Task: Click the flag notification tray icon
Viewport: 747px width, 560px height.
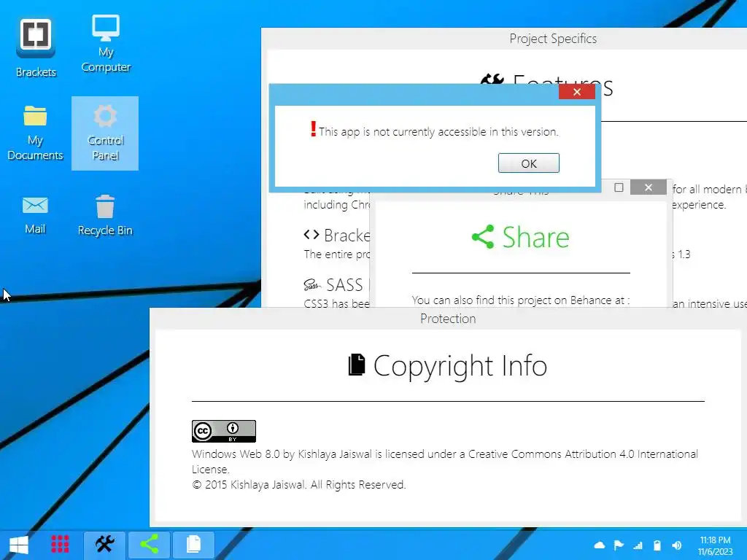Action: [619, 545]
